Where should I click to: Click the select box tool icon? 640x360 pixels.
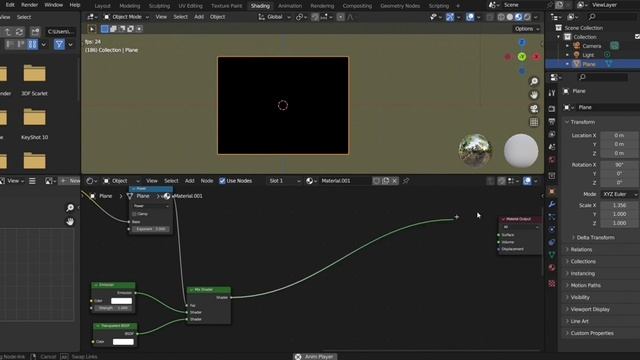click(x=104, y=29)
